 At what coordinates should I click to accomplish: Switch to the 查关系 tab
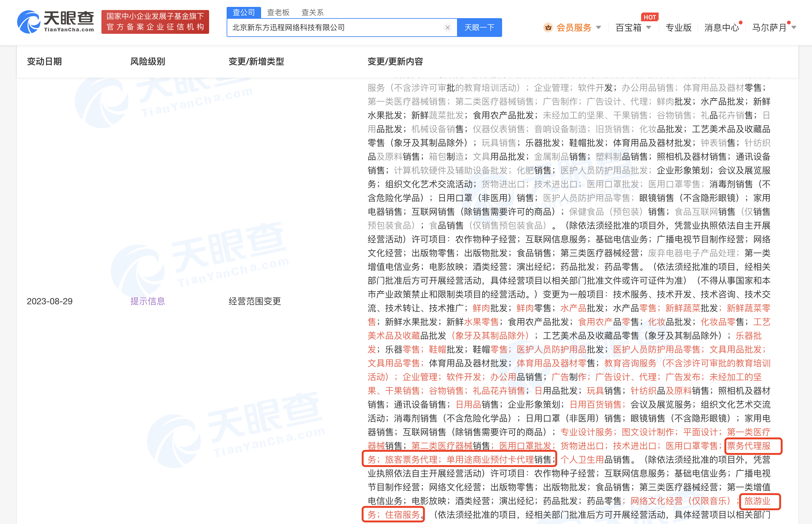coord(312,13)
